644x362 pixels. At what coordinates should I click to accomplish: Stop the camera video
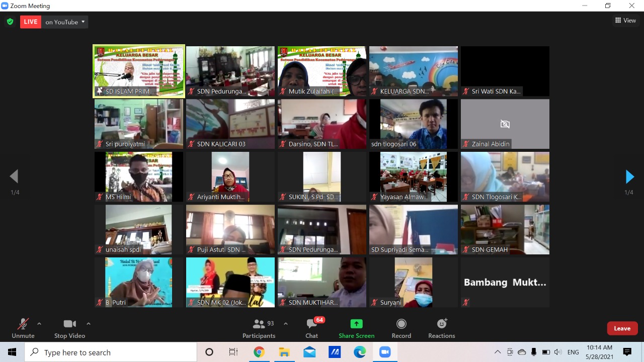point(69,329)
